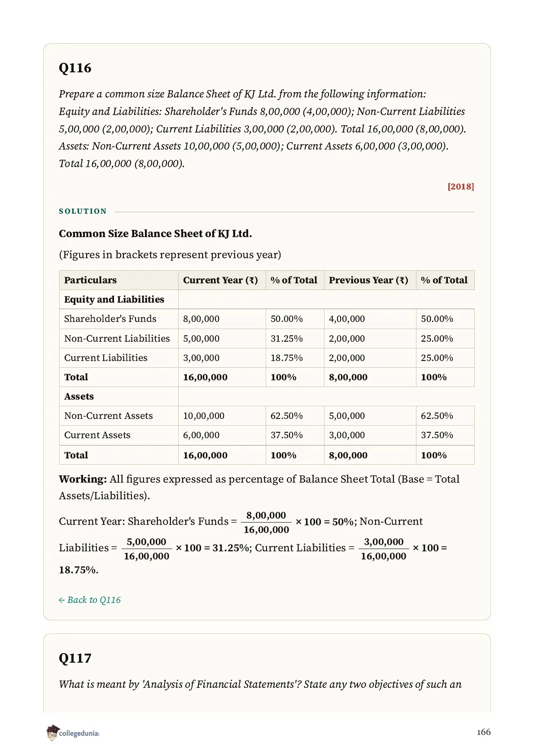Click the Q116 question heading
The width and height of the screenshot is (534, 756).
point(75,68)
